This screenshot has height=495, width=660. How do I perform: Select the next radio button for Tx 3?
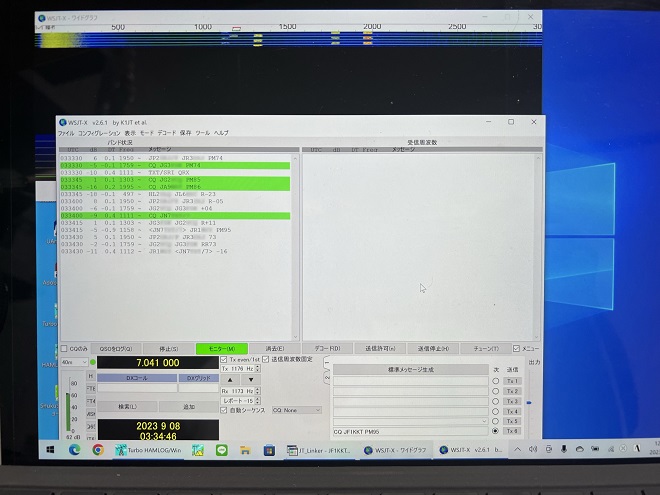495,401
